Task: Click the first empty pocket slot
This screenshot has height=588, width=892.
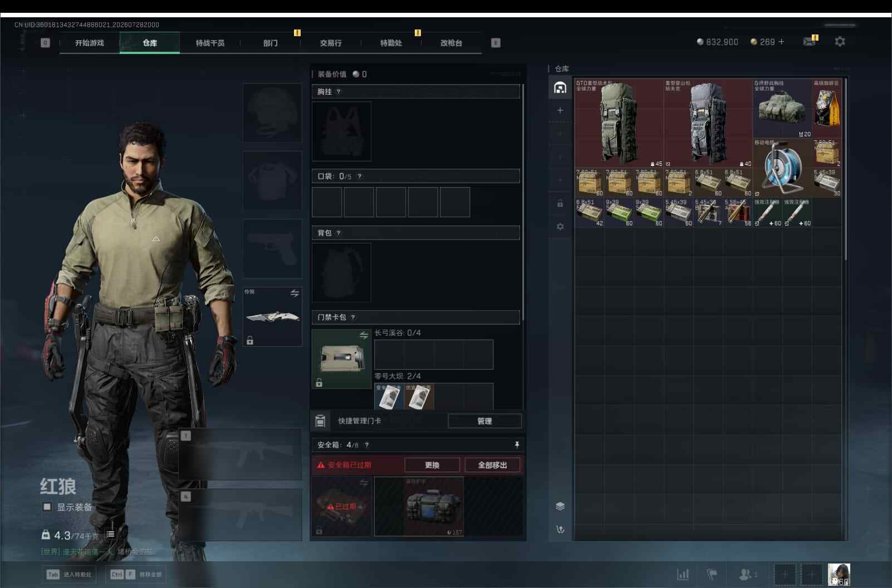Action: (x=327, y=202)
